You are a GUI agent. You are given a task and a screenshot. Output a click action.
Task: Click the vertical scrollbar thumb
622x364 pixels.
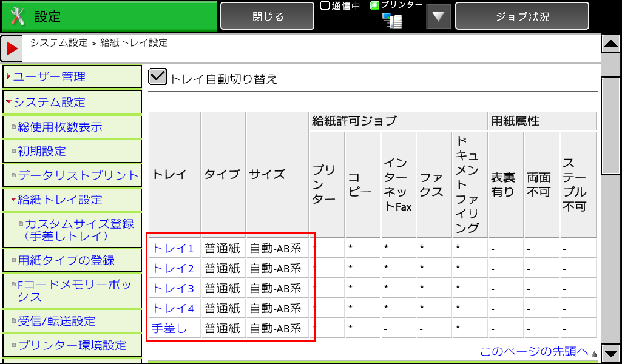coord(610,126)
